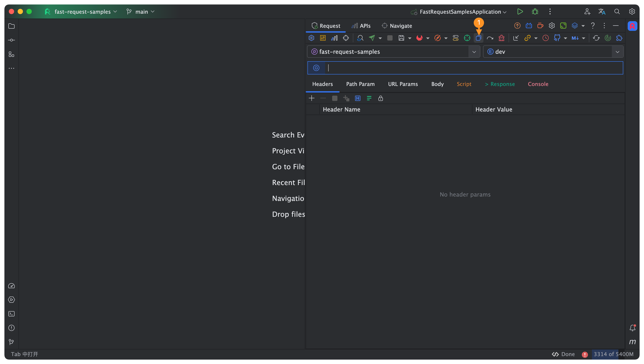644x364 pixels.
Task: Click into the request URL input field
Action: [473, 68]
